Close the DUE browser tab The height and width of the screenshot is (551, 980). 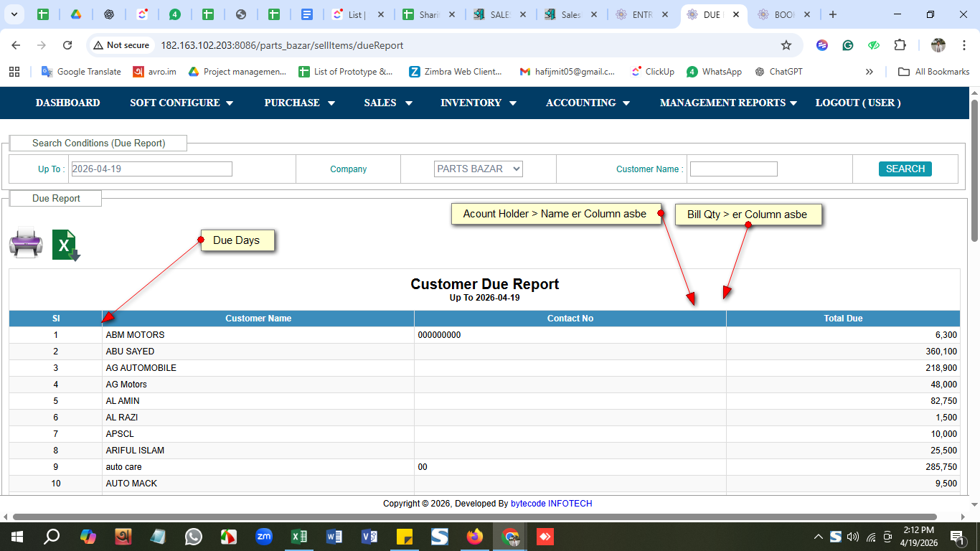pyautogui.click(x=736, y=14)
